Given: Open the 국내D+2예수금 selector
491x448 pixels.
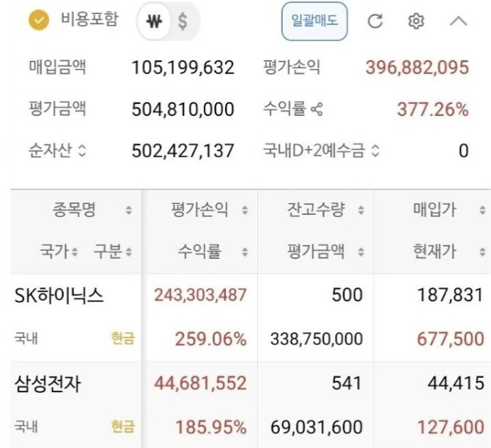Looking at the screenshot, I should (x=376, y=152).
